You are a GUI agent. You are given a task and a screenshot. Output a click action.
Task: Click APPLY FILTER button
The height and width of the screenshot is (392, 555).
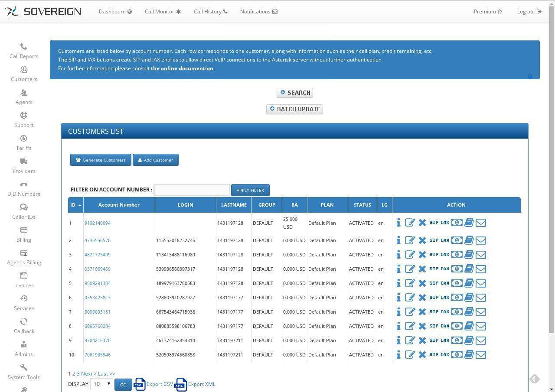point(250,190)
